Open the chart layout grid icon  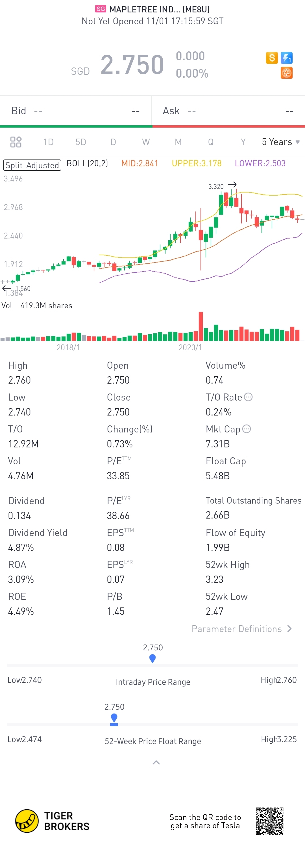tap(16, 142)
